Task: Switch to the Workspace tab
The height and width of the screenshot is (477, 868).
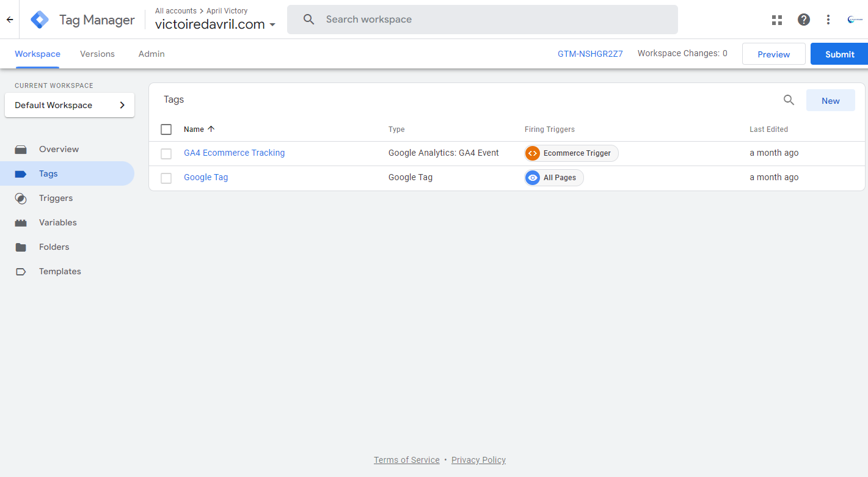Action: click(x=37, y=54)
